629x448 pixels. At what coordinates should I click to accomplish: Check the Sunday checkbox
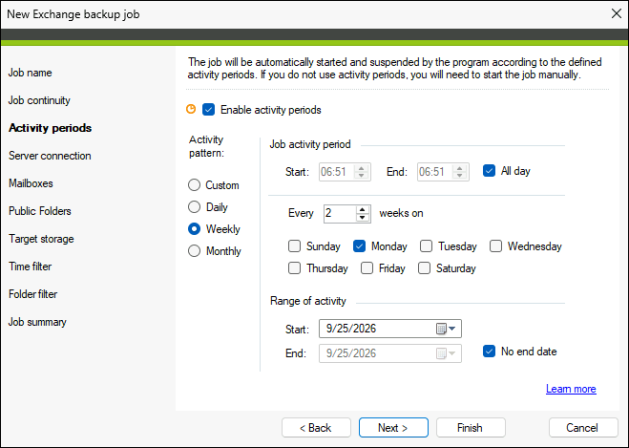point(294,246)
